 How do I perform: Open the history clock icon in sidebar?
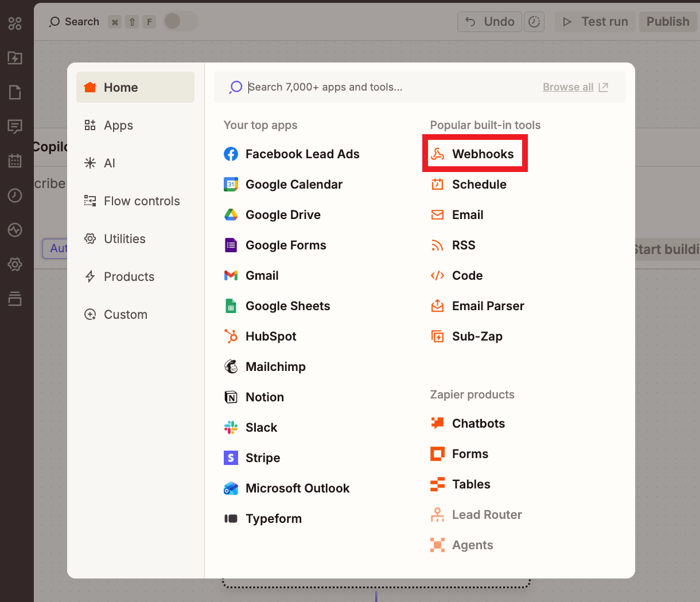coord(15,196)
